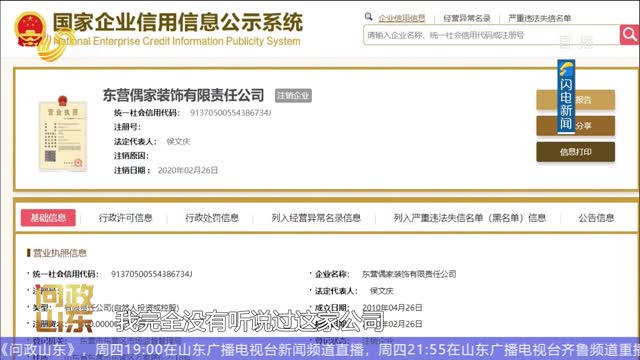Click the red search magnifier button
640x360 pixels.
coord(629,35)
